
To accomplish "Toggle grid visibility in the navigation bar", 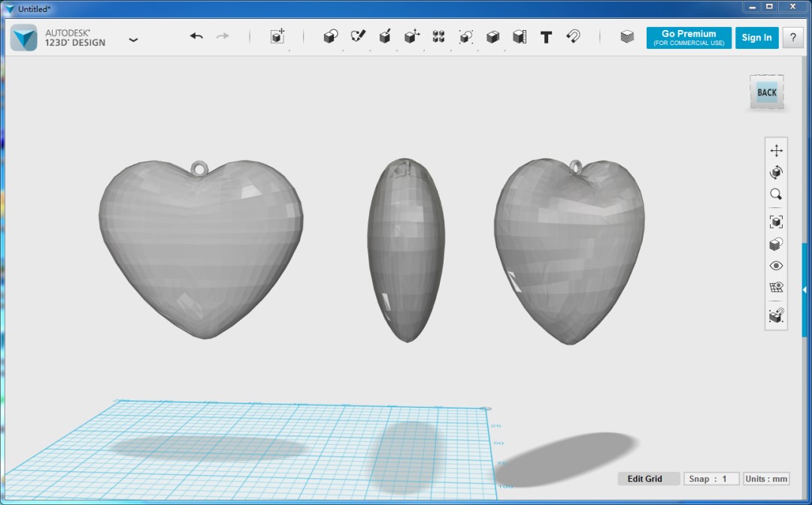I will [776, 288].
